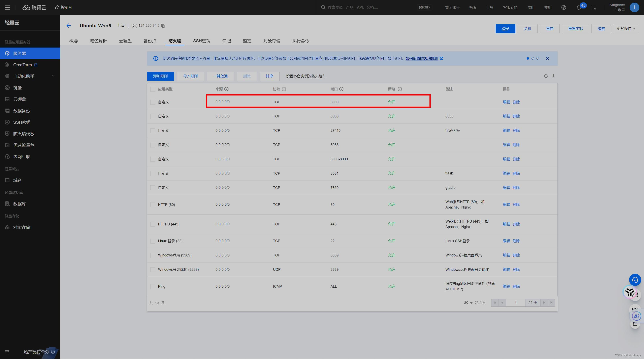Open the 如何配置防火墙规则 help link
Screen dimensions: 644x359
(422, 59)
